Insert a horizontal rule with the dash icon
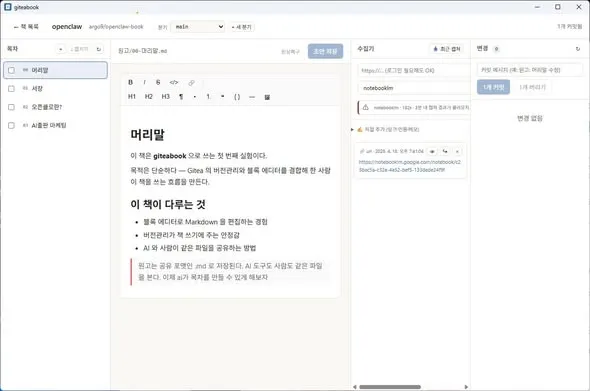 pos(252,97)
